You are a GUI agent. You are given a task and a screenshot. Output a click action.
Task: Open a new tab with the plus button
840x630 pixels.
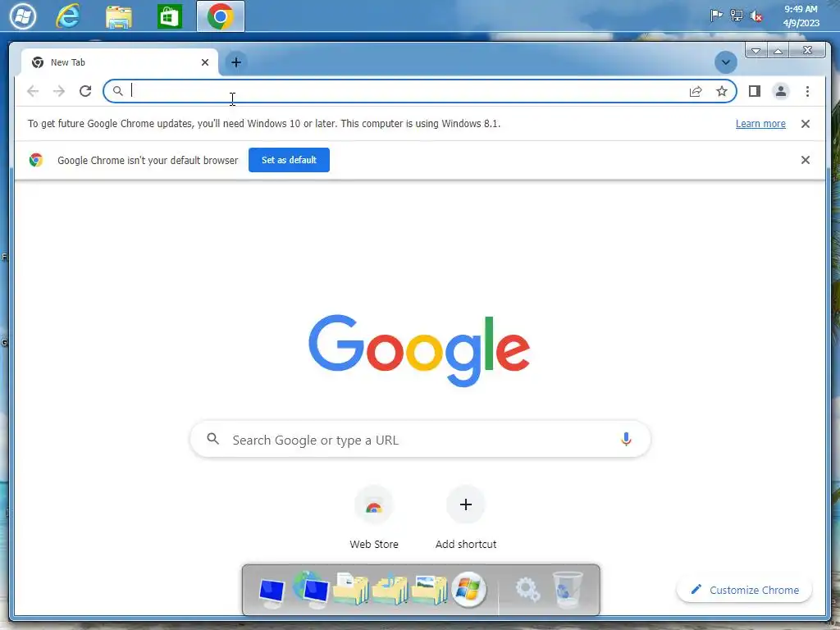point(235,62)
